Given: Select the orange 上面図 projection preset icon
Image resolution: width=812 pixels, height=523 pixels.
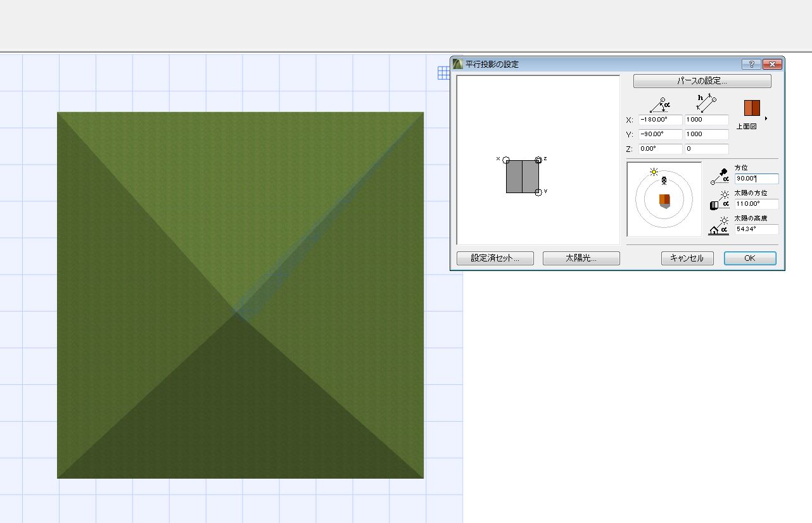Looking at the screenshot, I should [752, 108].
